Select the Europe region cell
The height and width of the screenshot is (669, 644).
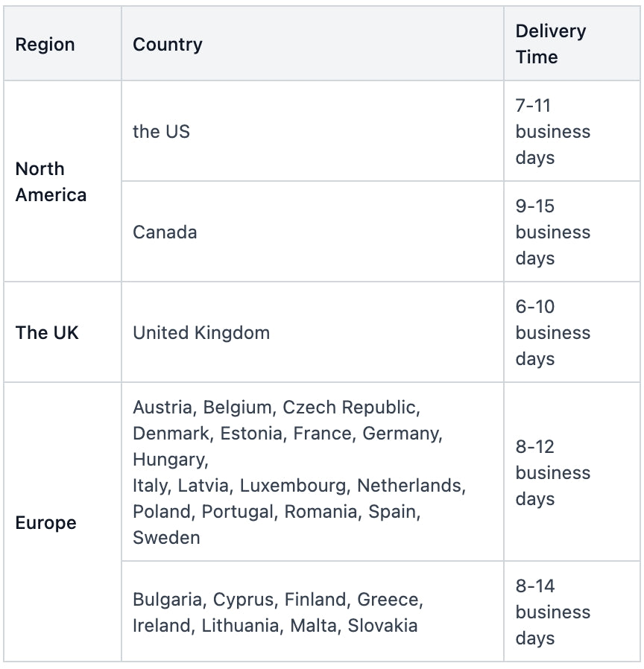[45, 523]
